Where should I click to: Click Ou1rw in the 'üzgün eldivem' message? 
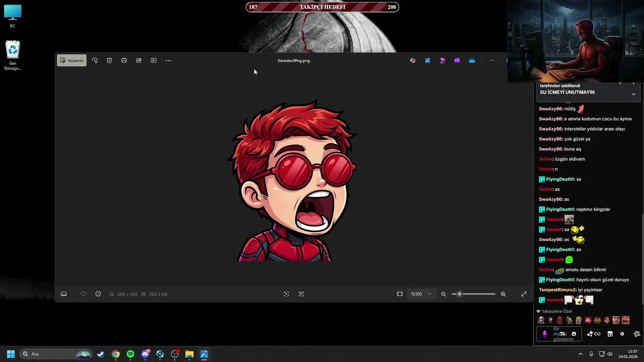pos(546,159)
